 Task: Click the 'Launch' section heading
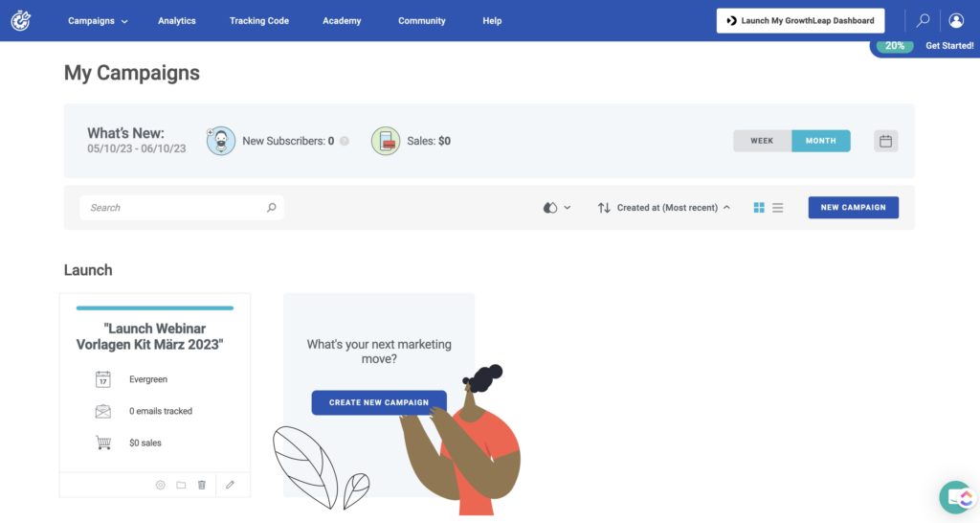pos(88,270)
